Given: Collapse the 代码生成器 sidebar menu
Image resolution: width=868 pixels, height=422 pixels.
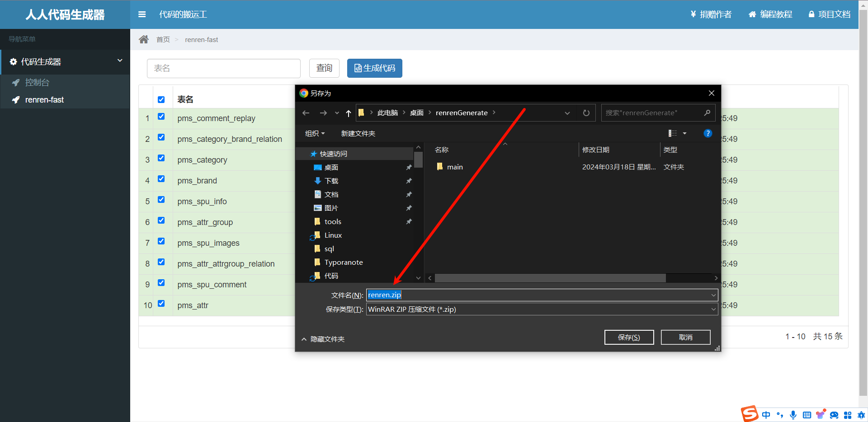Looking at the screenshot, I should coord(65,62).
